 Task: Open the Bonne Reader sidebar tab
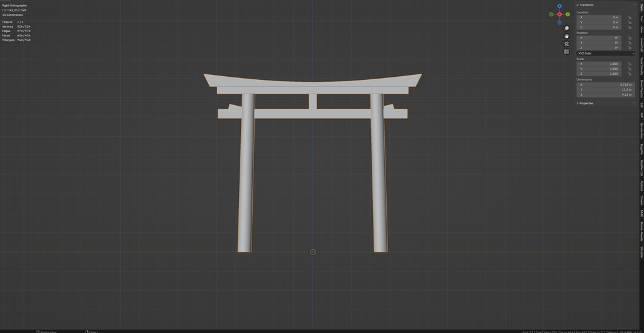pyautogui.click(x=641, y=232)
